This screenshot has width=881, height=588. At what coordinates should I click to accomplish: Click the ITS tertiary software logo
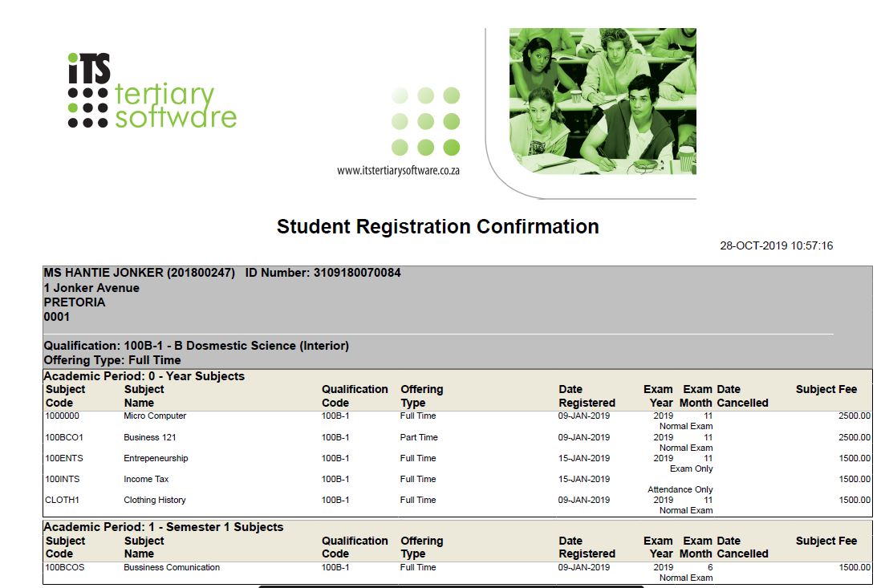tap(152, 91)
